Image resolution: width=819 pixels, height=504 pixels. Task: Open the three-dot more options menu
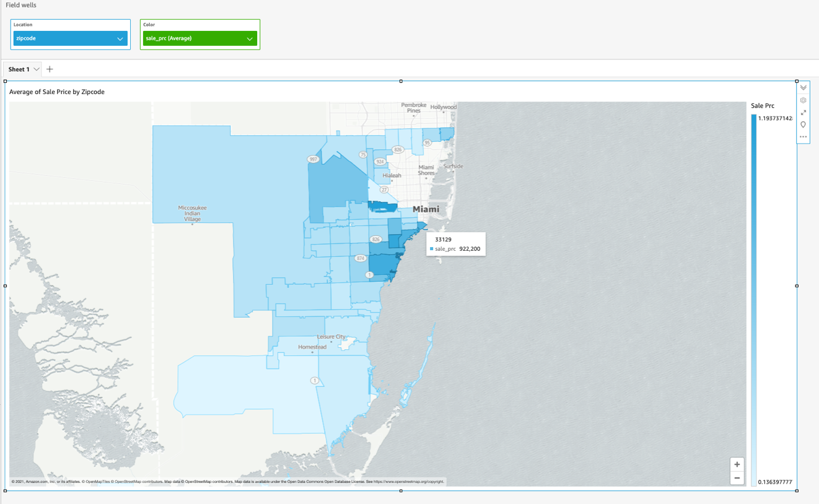pos(803,137)
